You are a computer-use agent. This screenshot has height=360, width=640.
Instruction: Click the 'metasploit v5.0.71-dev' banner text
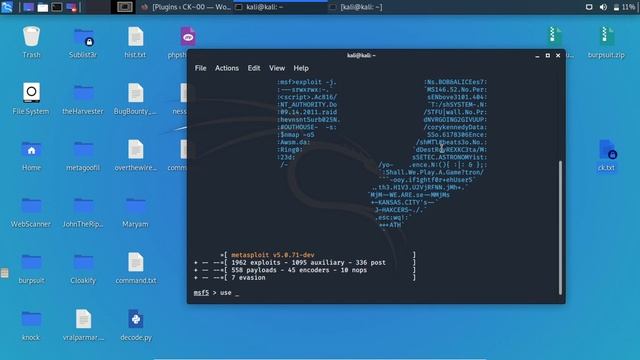pyautogui.click(x=273, y=255)
